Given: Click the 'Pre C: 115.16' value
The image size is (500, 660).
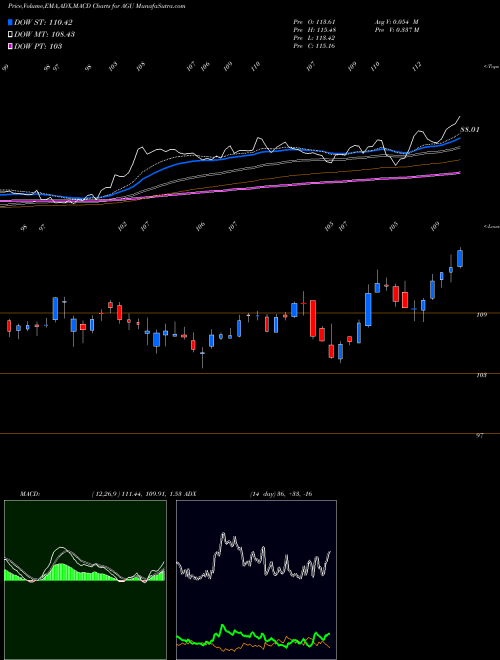Looking at the screenshot, I should click(x=314, y=46).
